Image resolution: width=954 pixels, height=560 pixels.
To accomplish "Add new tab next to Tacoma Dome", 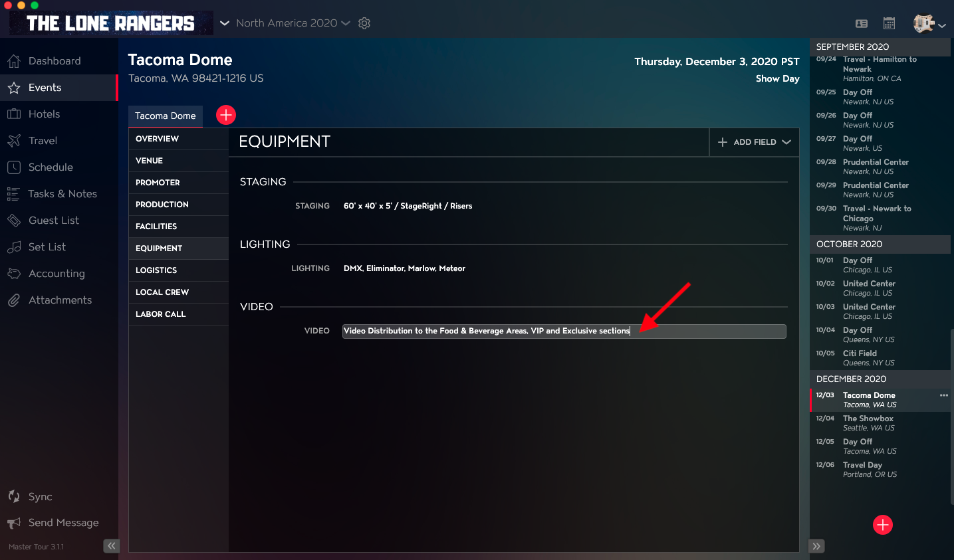I will (226, 115).
